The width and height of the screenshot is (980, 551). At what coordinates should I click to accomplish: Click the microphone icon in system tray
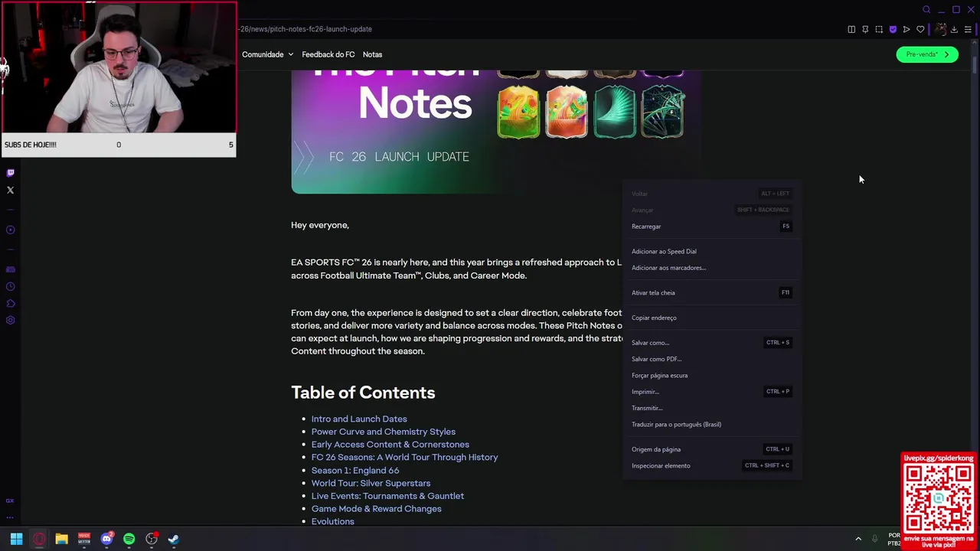click(x=877, y=539)
